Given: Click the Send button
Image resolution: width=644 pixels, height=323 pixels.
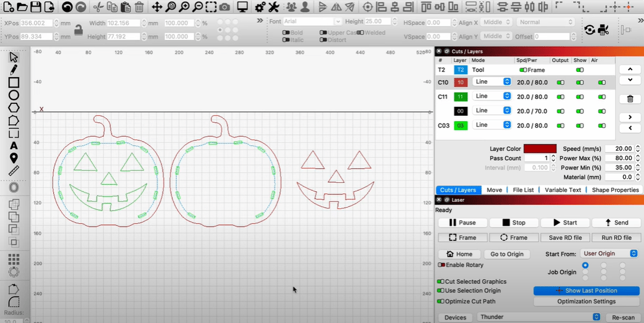Looking at the screenshot, I should (x=617, y=223).
